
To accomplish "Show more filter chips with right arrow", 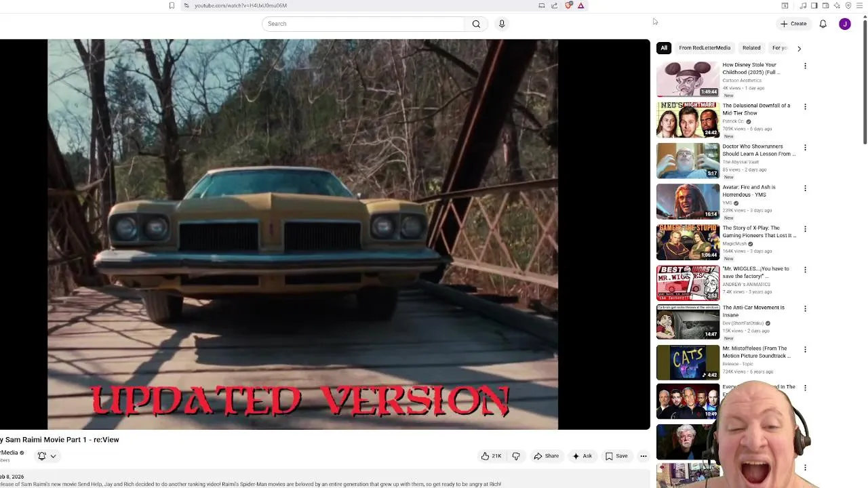I will pyautogui.click(x=799, y=48).
